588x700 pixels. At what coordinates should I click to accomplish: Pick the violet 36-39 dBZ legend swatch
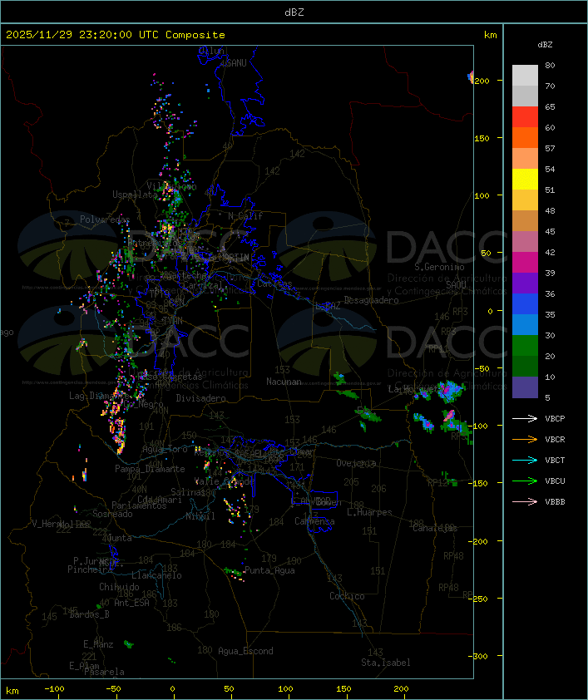(525, 283)
